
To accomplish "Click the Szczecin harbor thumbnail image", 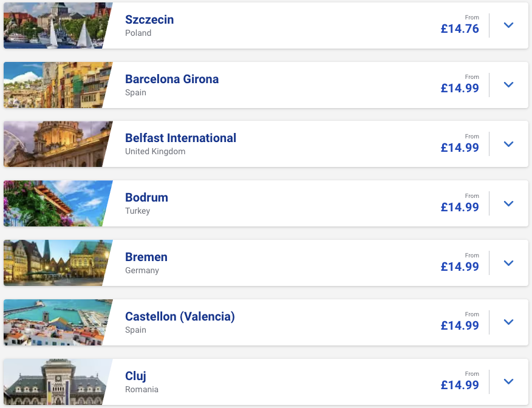I will click(56, 25).
